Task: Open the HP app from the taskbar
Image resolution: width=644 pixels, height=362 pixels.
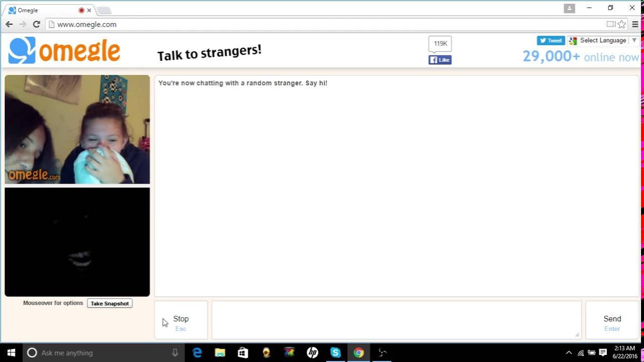Action: pos(312,352)
